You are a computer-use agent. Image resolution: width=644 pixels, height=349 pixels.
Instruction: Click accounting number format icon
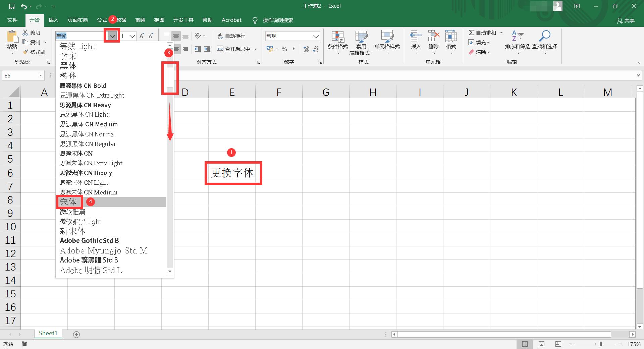click(x=270, y=49)
